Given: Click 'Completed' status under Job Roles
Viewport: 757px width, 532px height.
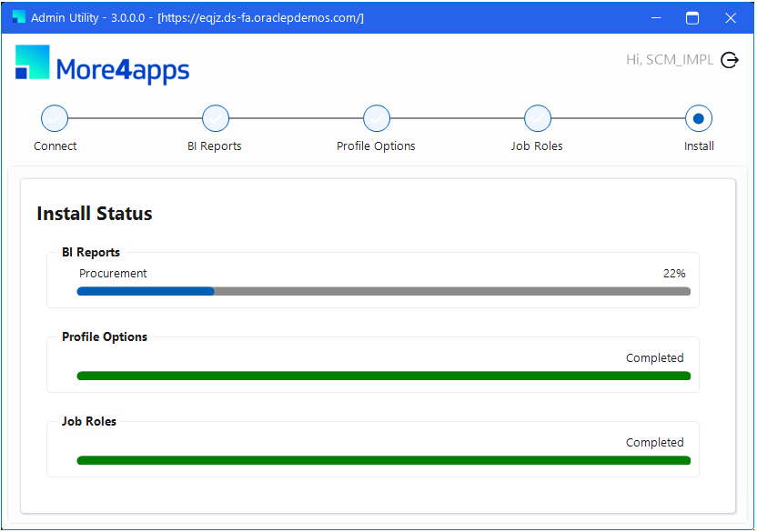Looking at the screenshot, I should click(655, 442).
